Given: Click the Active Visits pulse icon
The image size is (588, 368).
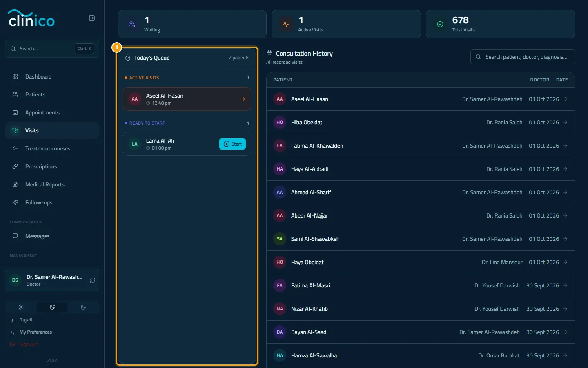Looking at the screenshot, I should point(286,24).
